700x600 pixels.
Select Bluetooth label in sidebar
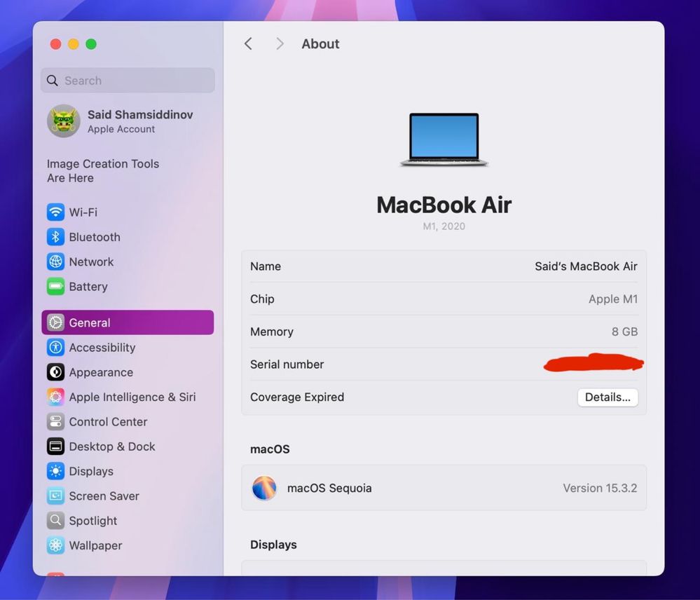[95, 237]
